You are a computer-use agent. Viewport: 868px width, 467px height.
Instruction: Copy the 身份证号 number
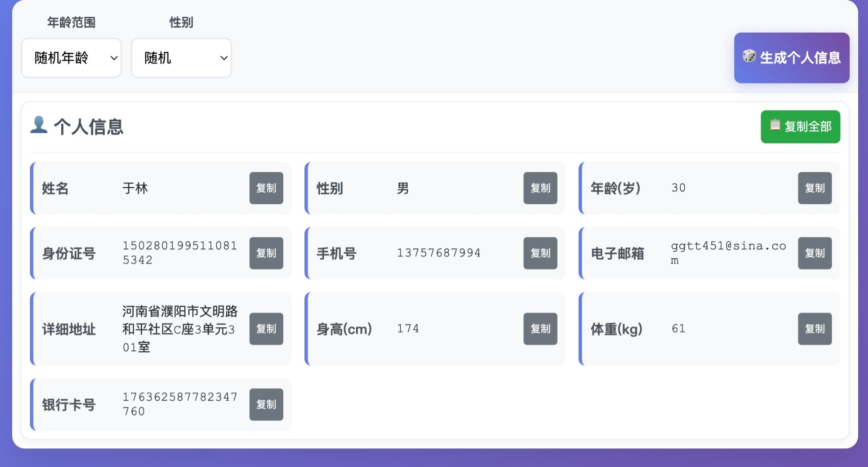(x=266, y=253)
